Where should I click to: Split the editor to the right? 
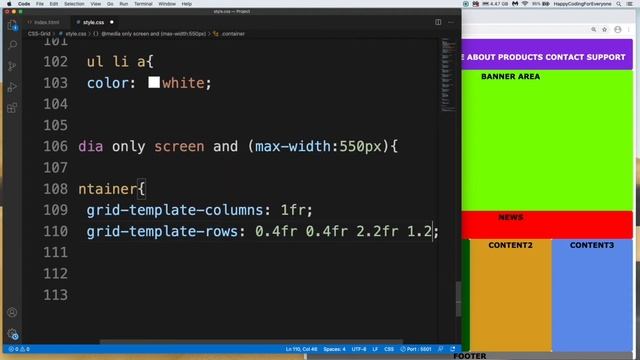coord(438,22)
